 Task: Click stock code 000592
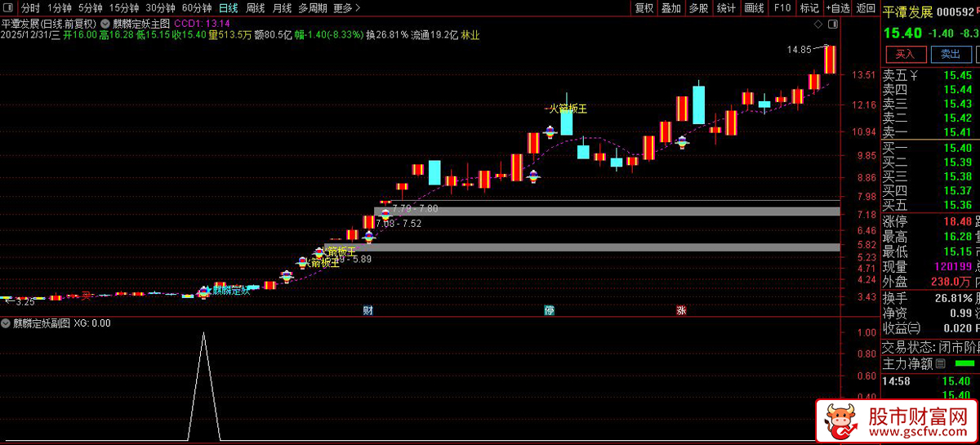coord(957,11)
